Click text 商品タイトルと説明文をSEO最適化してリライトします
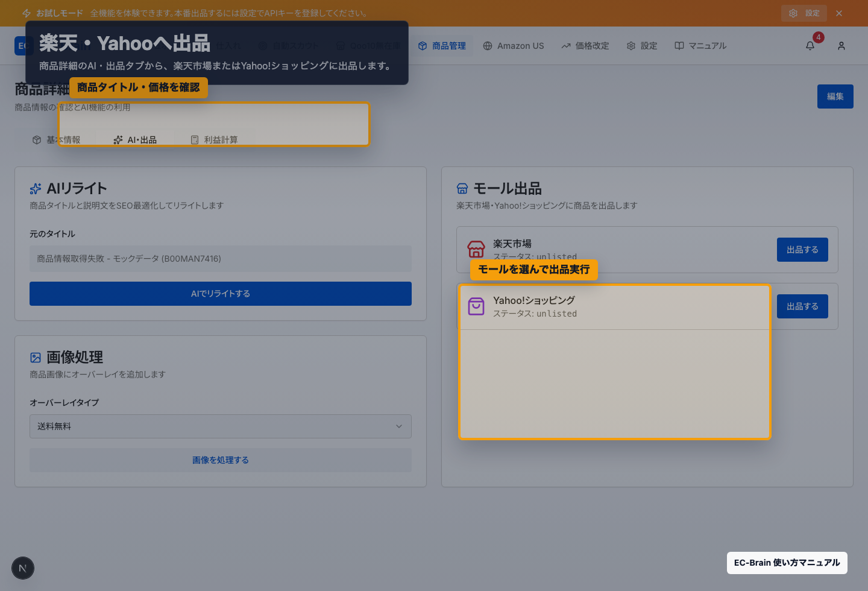Screen dimensions: 868x591 pos(127,206)
